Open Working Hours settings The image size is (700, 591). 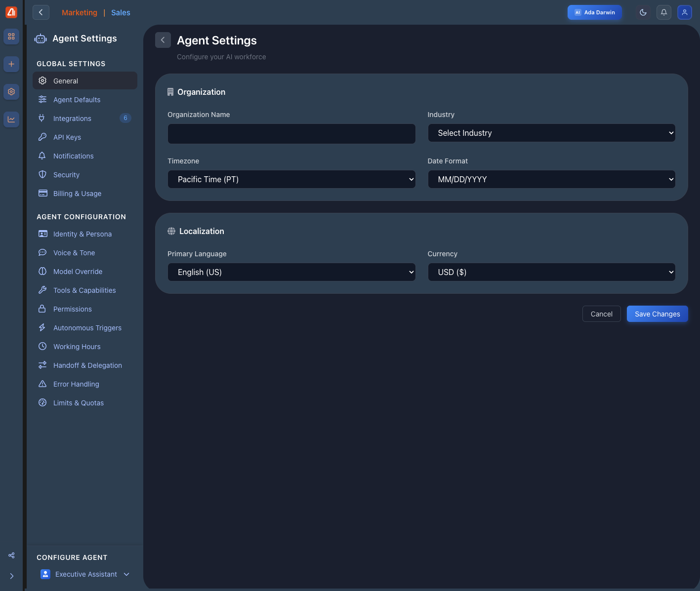tap(85, 347)
